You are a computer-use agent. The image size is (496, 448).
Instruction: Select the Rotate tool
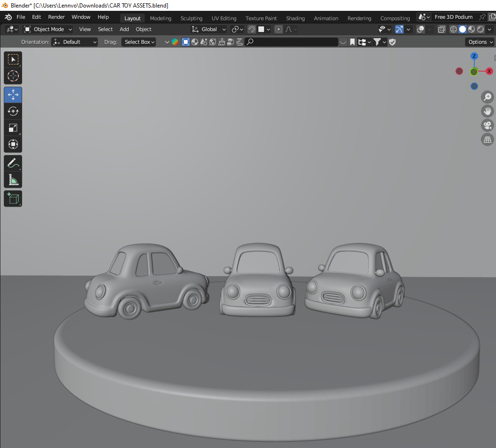click(13, 111)
